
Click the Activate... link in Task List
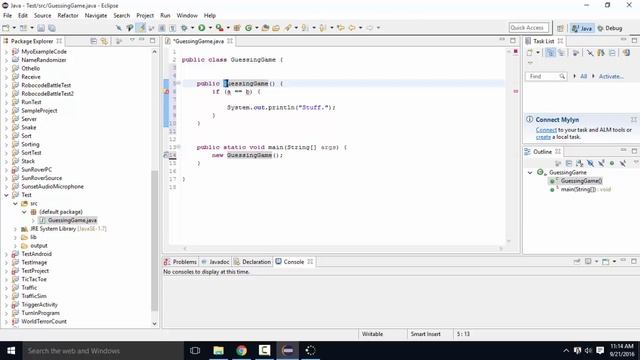pos(611,76)
